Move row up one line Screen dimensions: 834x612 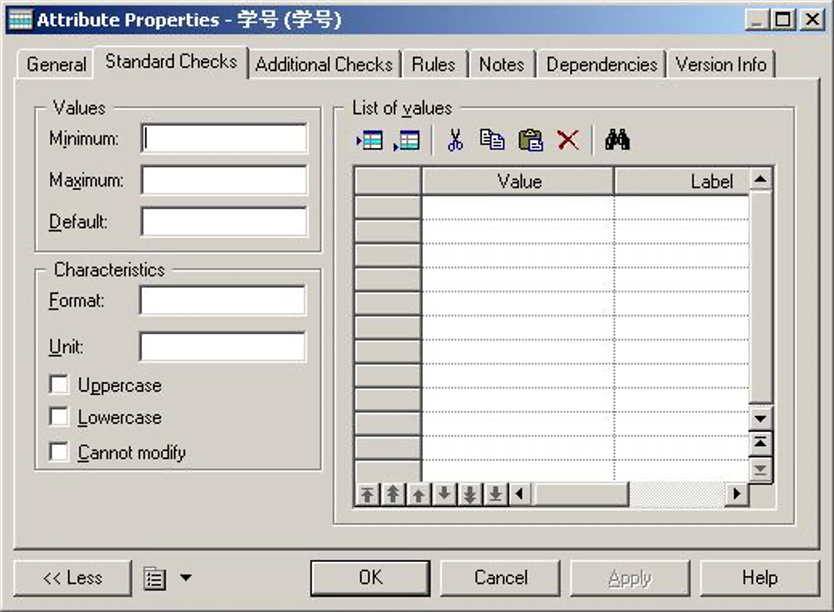click(418, 494)
